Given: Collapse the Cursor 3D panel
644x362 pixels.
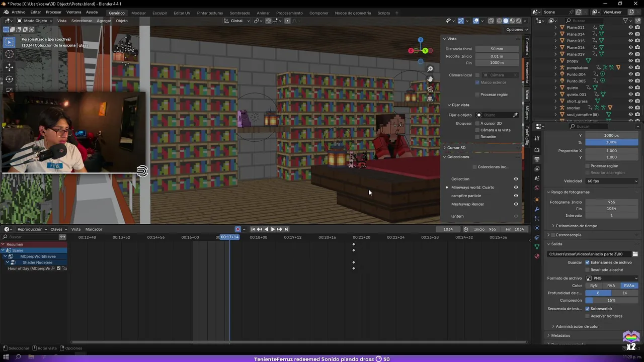Looking at the screenshot, I should (456, 148).
